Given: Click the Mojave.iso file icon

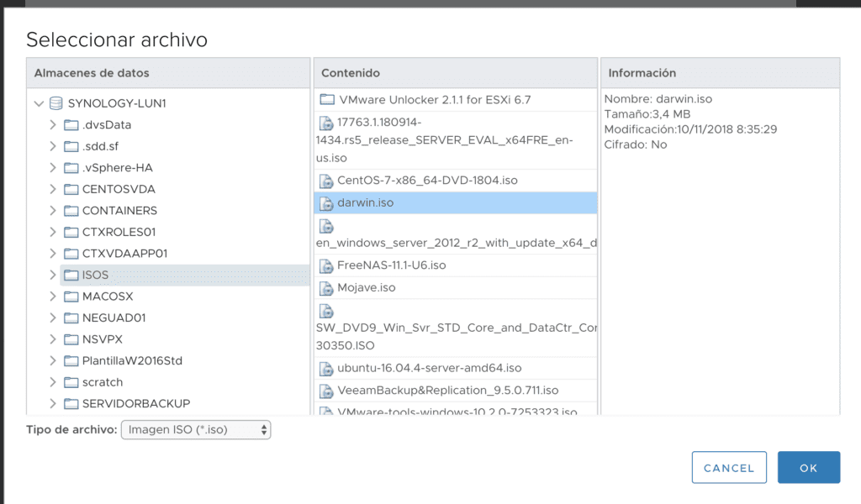Looking at the screenshot, I should click(325, 288).
